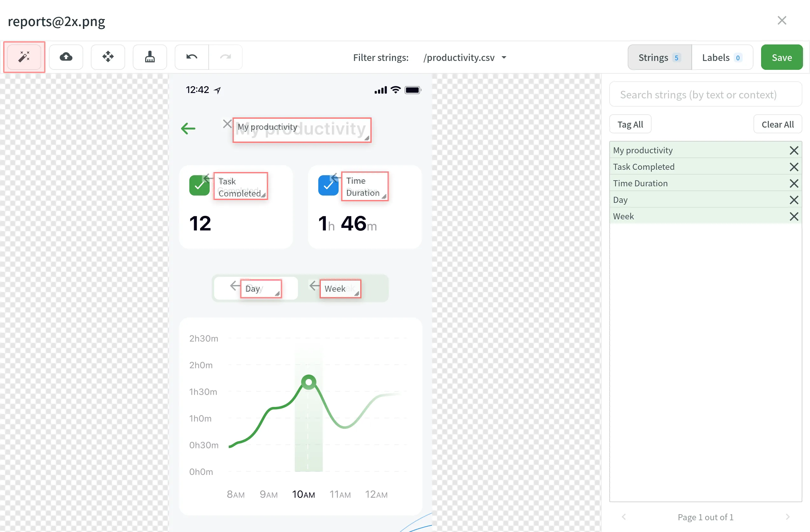
Task: Click the redo arrow icon
Action: click(226, 57)
